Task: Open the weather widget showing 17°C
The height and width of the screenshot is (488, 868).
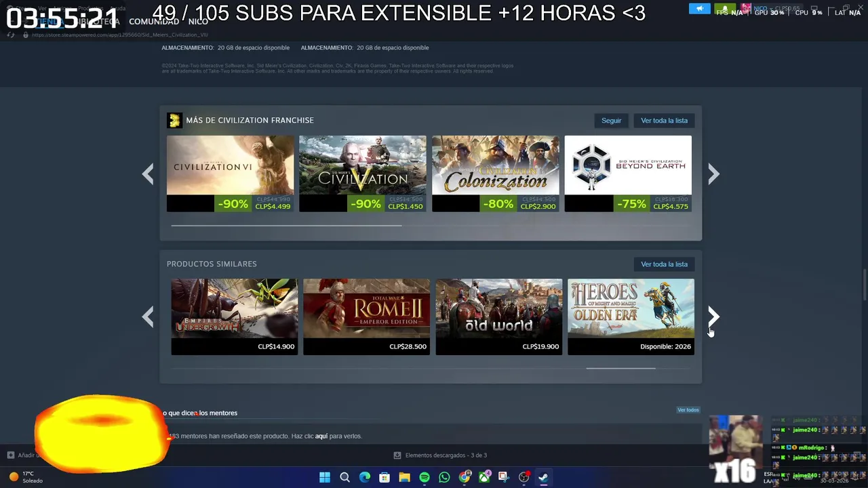Action: (x=26, y=477)
